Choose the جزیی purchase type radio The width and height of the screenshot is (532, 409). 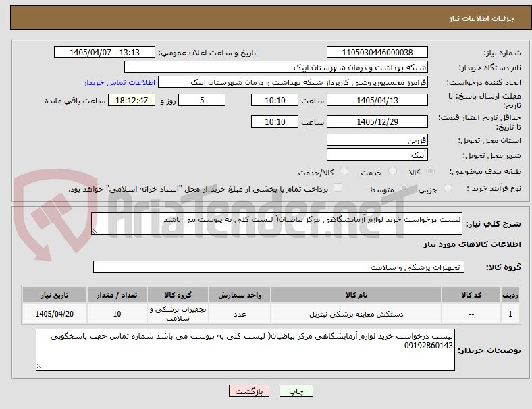pyautogui.click(x=448, y=188)
